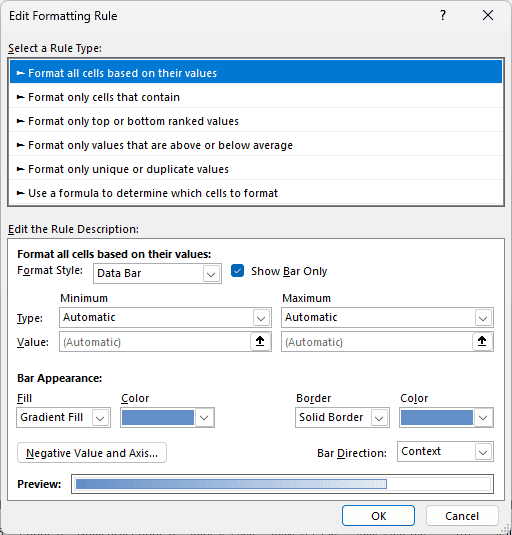512x535 pixels.
Task: Click the blue Fill color swatch
Action: [x=158, y=417]
